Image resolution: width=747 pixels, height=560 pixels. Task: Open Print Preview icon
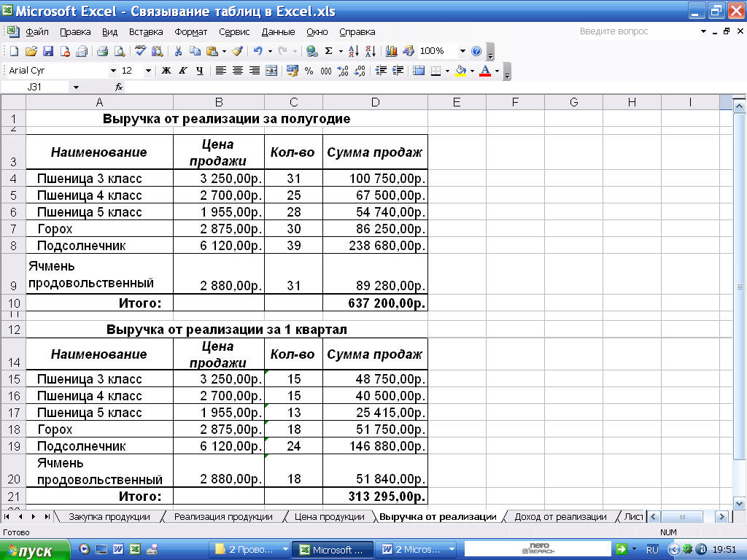(120, 51)
